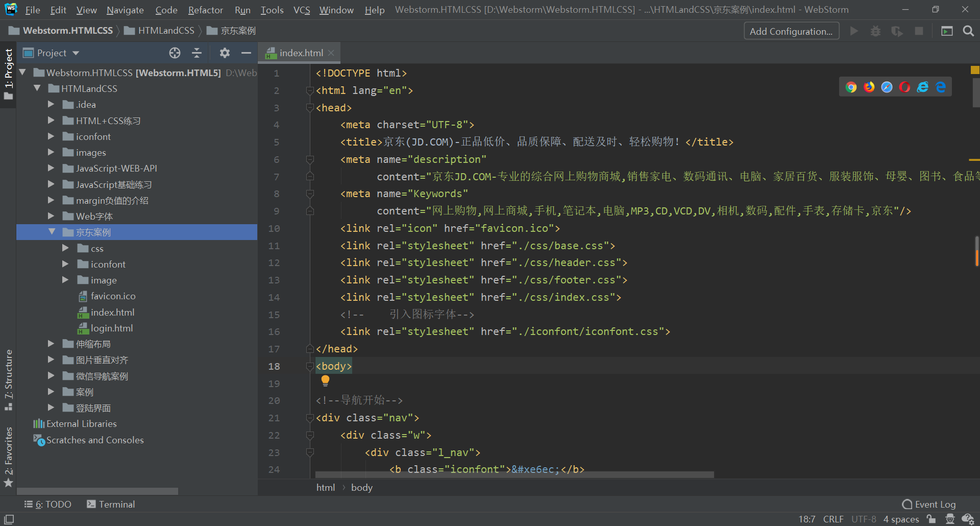980x526 pixels.
Task: Click the body breadcrumb below editor
Action: 362,488
